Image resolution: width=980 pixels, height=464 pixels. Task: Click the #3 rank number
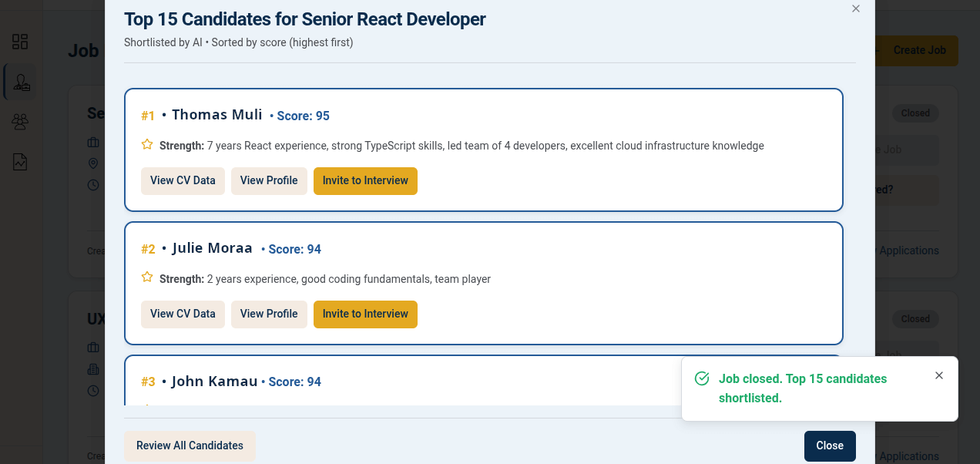(x=149, y=382)
